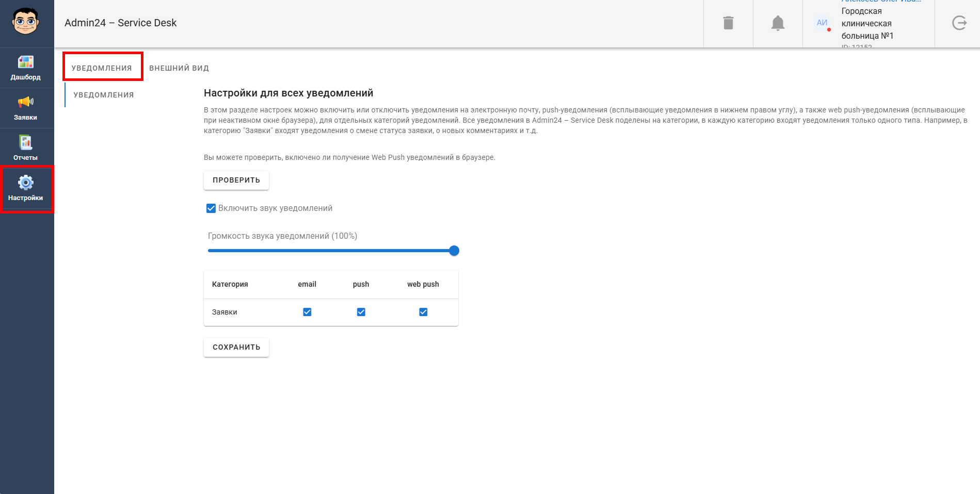The width and height of the screenshot is (980, 494).
Task: Uncheck push checkbox for Заявки
Action: click(x=361, y=312)
